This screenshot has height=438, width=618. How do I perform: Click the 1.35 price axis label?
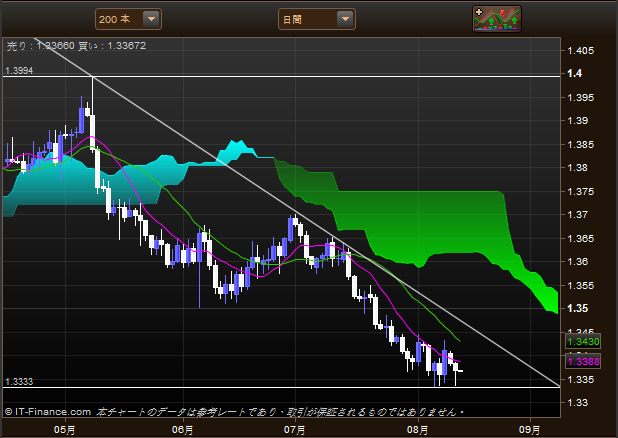(x=577, y=308)
